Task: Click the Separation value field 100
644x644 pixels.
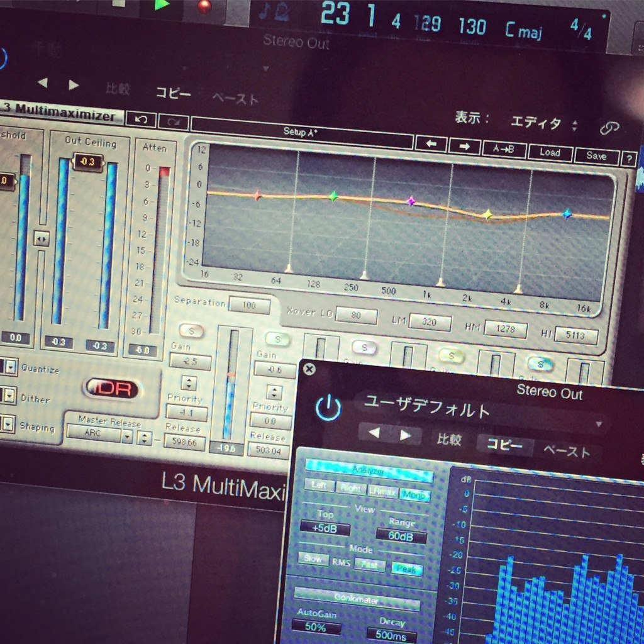Action: [x=249, y=305]
